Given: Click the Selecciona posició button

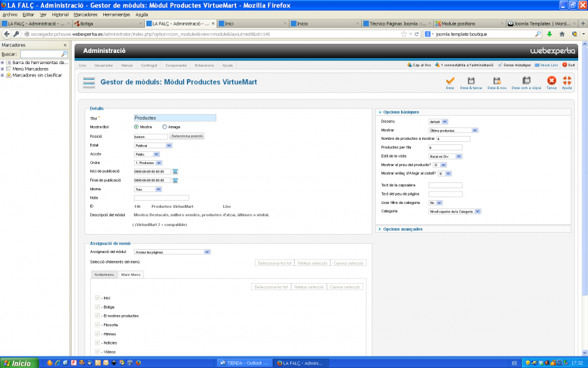Looking at the screenshot, I should pyautogui.click(x=187, y=136).
